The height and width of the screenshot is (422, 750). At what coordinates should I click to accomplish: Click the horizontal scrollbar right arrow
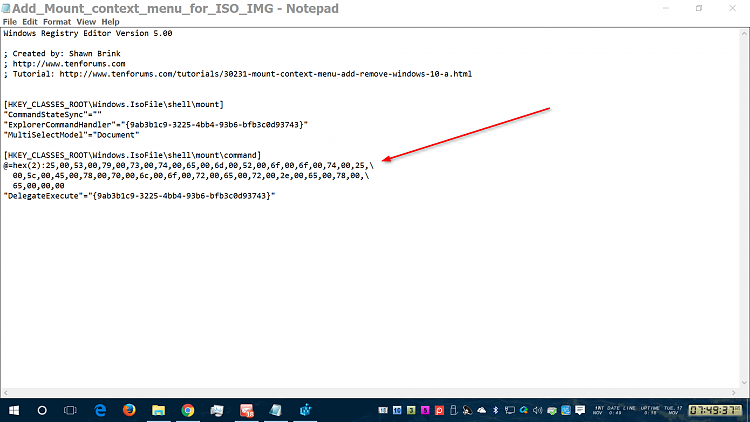pyautogui.click(x=734, y=393)
